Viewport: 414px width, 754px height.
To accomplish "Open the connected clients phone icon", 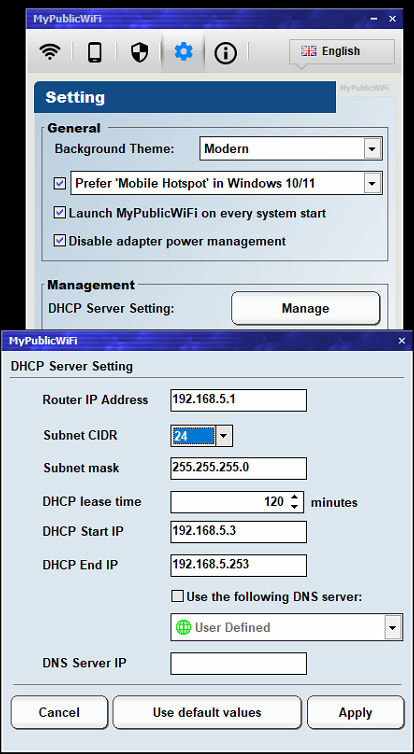I will pos(94,52).
